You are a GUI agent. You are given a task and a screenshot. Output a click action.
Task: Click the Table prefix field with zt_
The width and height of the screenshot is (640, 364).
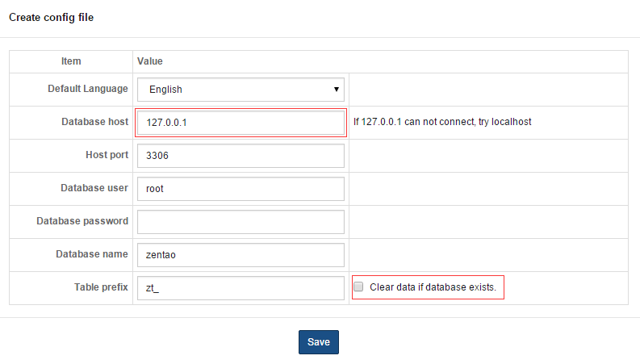[241, 288]
